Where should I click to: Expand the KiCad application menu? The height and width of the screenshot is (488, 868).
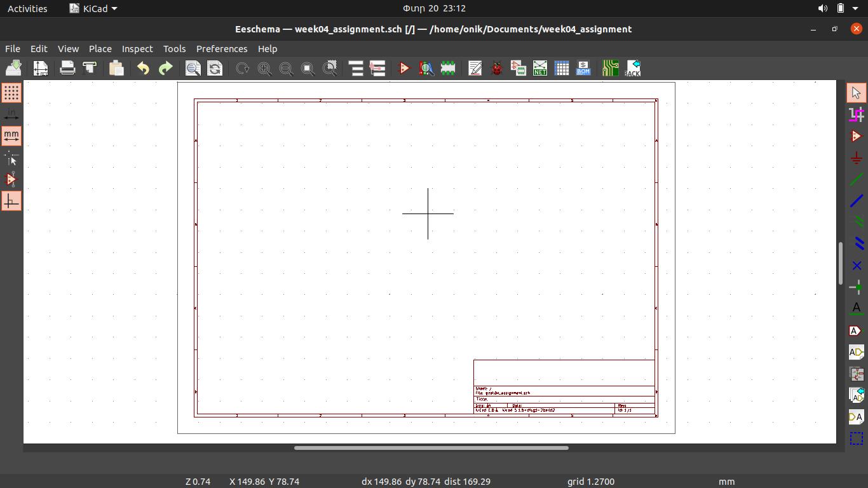93,8
